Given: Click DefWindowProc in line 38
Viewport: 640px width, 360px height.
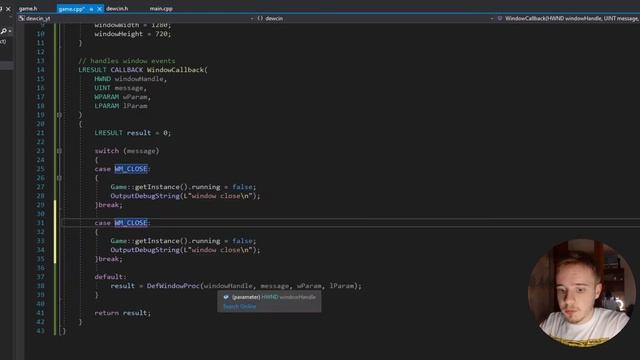Looking at the screenshot, I should pyautogui.click(x=173, y=286).
